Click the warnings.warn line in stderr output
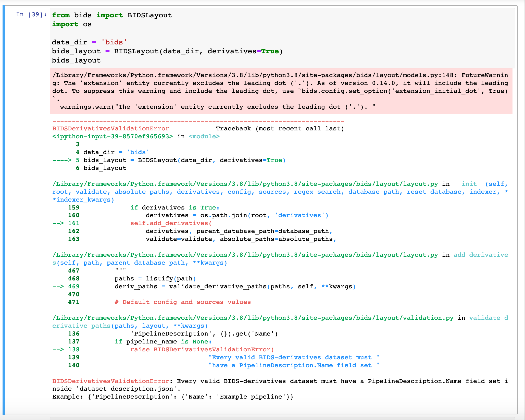 click(x=217, y=107)
